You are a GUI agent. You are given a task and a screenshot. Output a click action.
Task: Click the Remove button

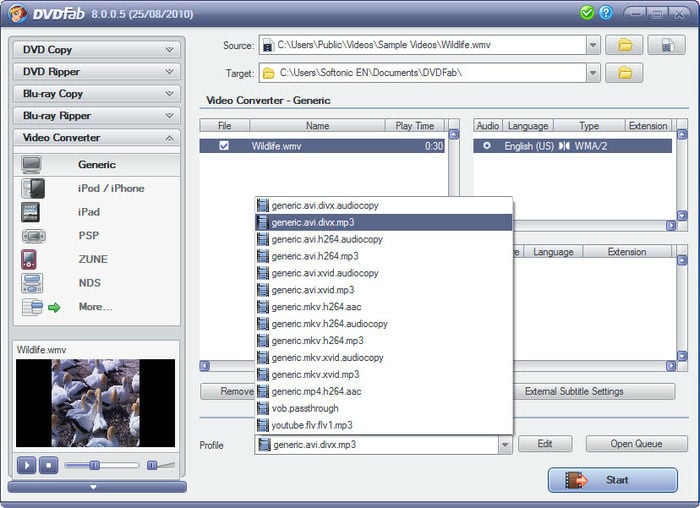(x=228, y=391)
